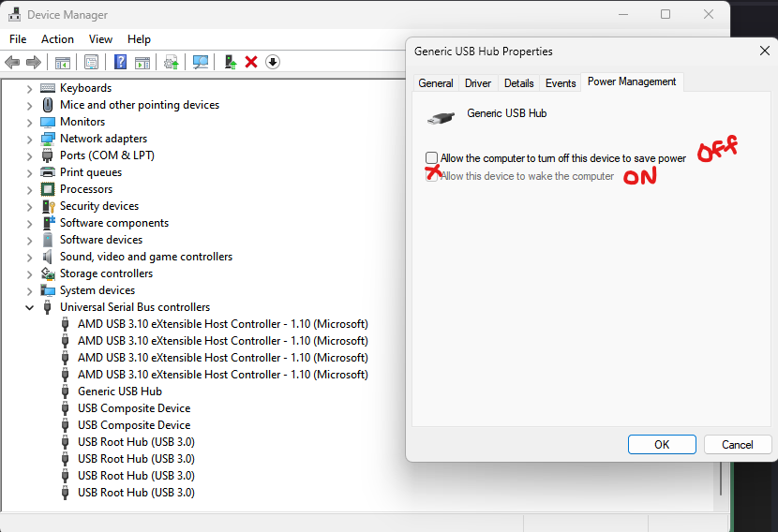
Task: Scan for hardware changes with monitor magnifier icon
Action: click(x=201, y=62)
